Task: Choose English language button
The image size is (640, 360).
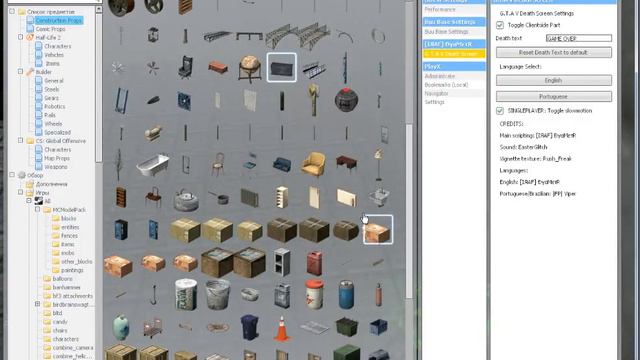Action: pos(553,80)
